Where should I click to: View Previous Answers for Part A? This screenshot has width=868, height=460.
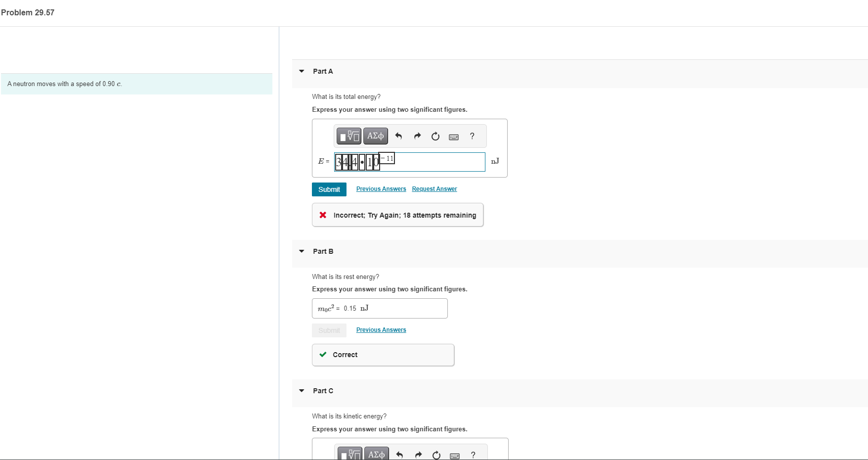(381, 189)
